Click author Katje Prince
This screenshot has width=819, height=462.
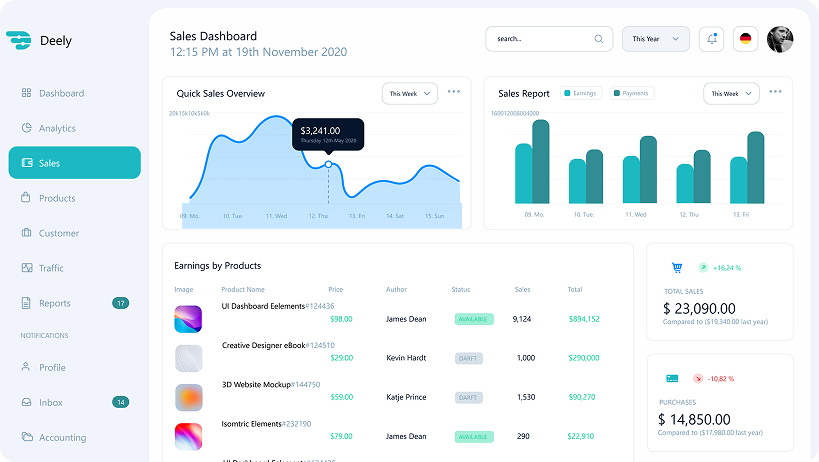(x=406, y=397)
